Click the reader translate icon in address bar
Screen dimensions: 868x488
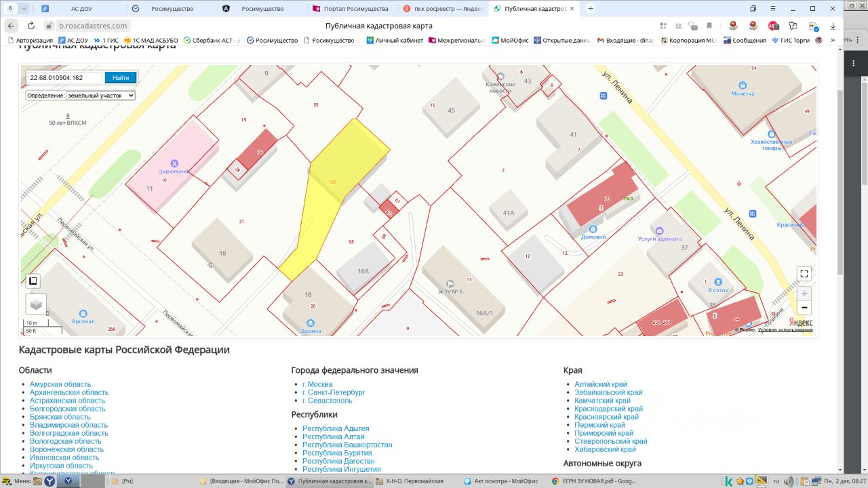tap(678, 26)
